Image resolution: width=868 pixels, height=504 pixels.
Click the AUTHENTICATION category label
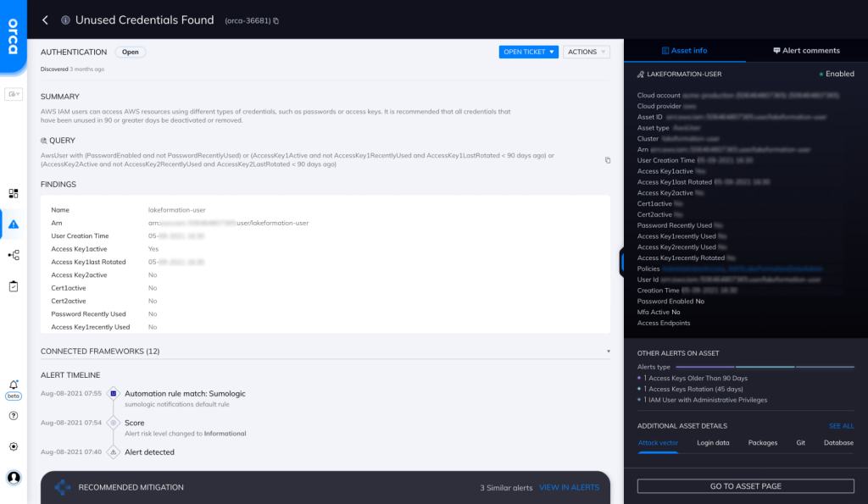[74, 52]
